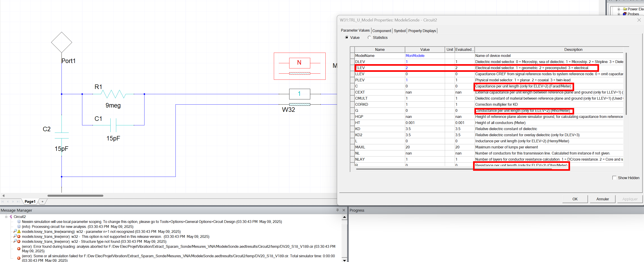Click magnifier icon on Structure type error row

[15, 241]
